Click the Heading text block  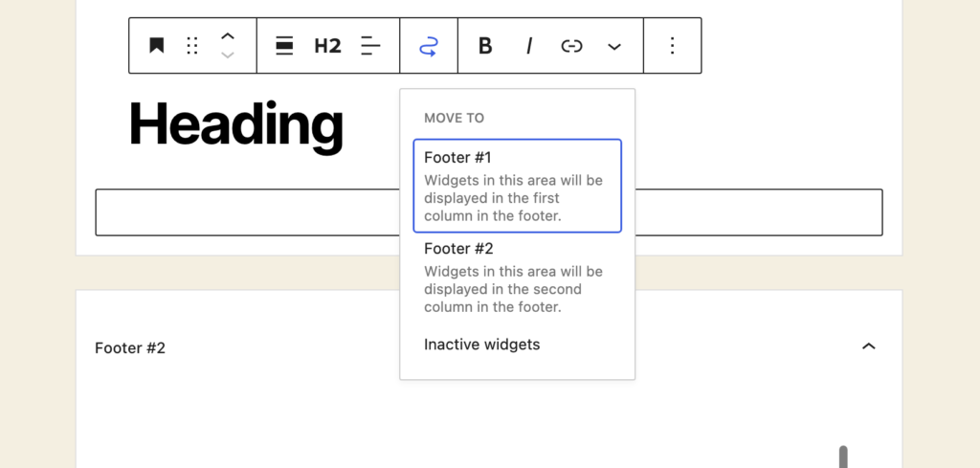(x=235, y=125)
